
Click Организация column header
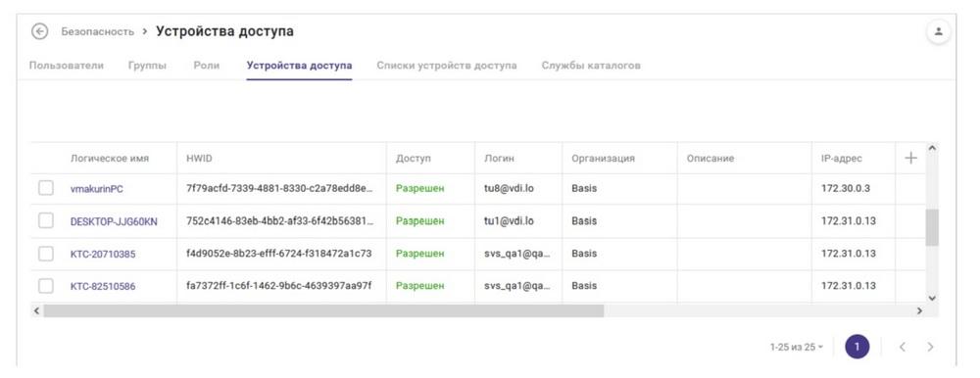(603, 158)
